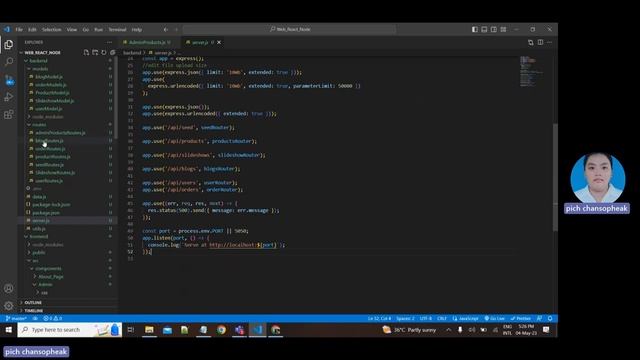Open the Edit menu
The height and width of the screenshot is (360, 640).
pyautogui.click(x=32, y=29)
